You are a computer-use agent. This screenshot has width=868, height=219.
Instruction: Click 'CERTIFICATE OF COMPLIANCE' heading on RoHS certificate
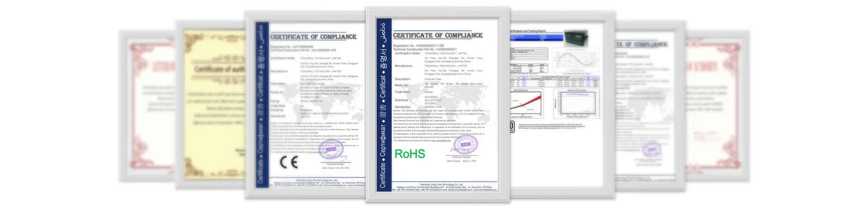[x=438, y=35]
